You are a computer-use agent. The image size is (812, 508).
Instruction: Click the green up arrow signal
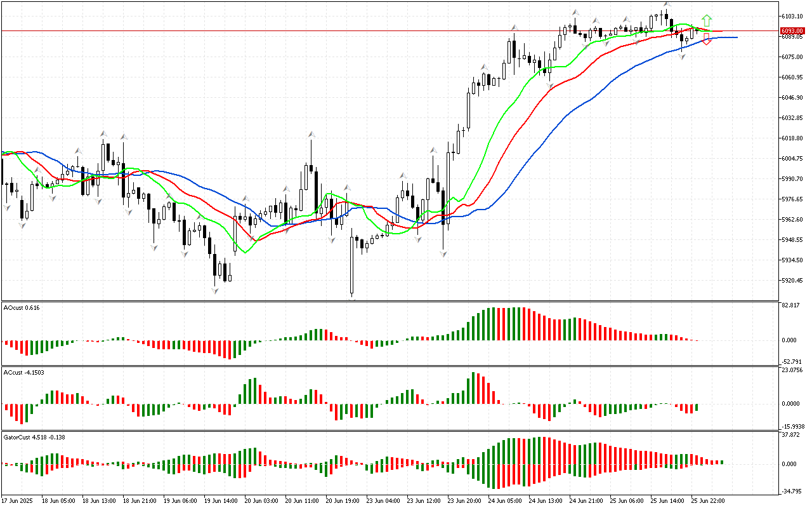(x=706, y=20)
